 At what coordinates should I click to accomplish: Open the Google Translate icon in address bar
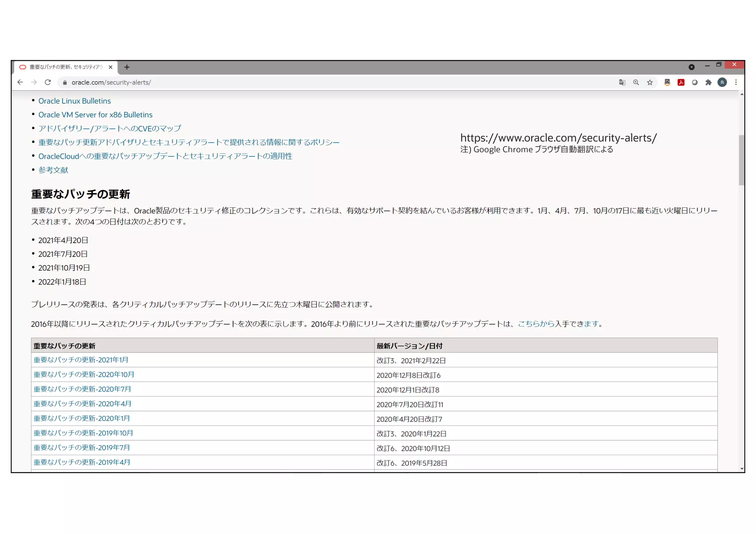pos(622,82)
